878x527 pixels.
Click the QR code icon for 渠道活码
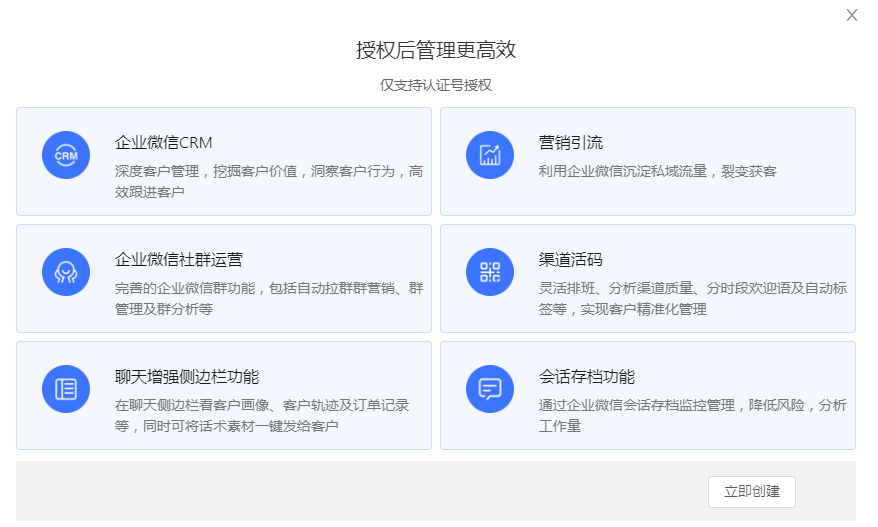pos(490,272)
